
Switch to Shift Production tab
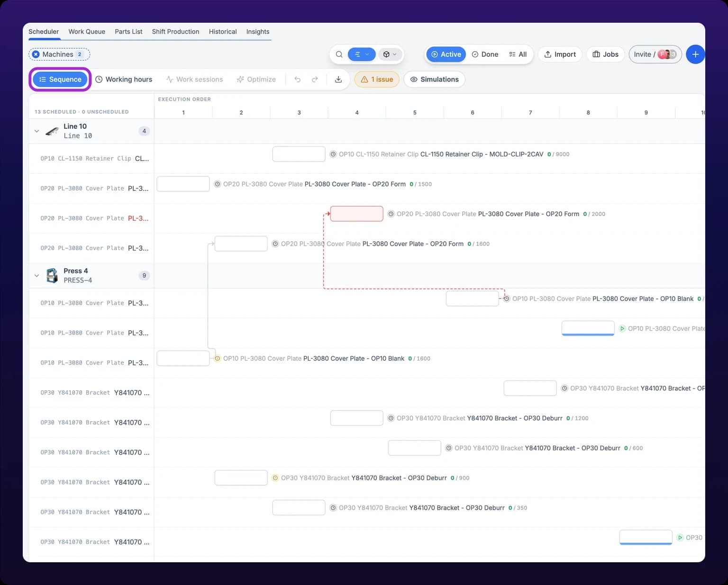pyautogui.click(x=175, y=32)
